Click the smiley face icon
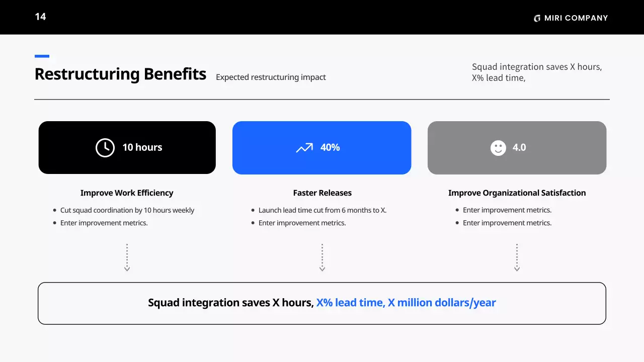This screenshot has width=644, height=362. [498, 148]
